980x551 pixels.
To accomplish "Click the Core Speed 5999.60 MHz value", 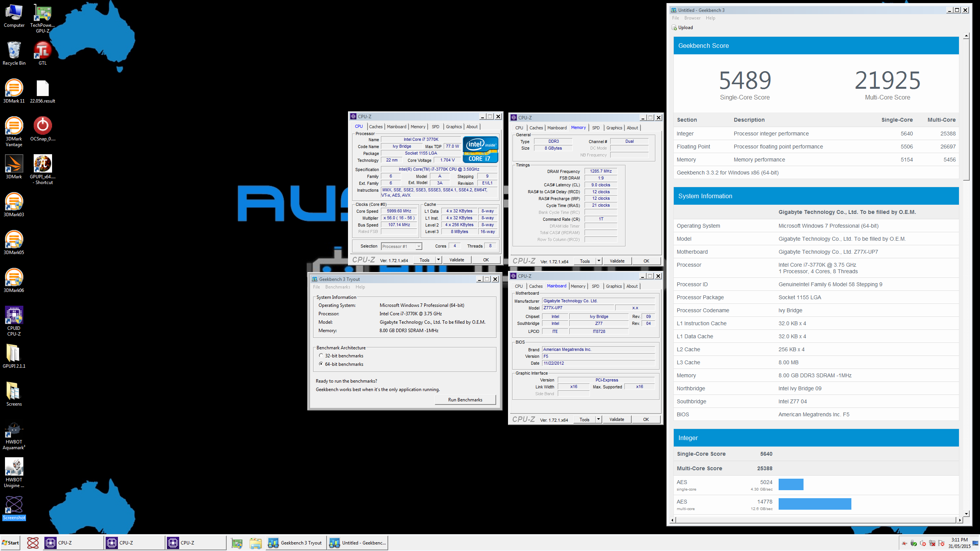I will 399,211.
